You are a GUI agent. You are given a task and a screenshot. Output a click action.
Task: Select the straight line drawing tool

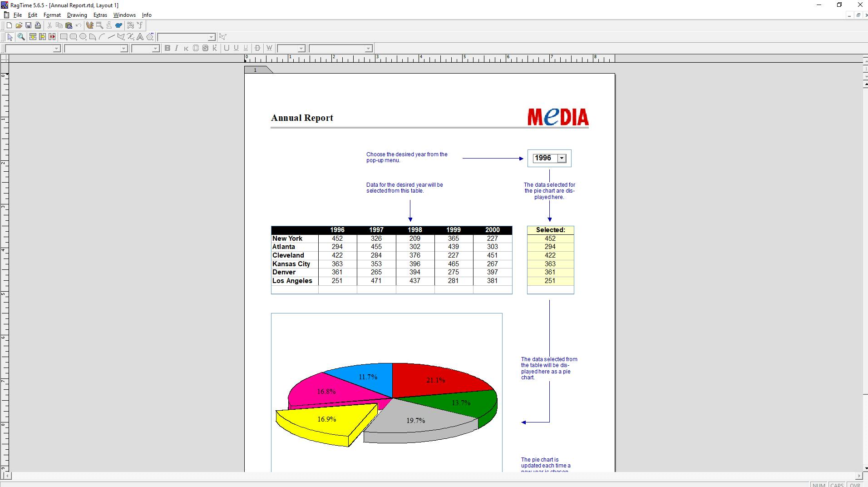click(x=112, y=37)
